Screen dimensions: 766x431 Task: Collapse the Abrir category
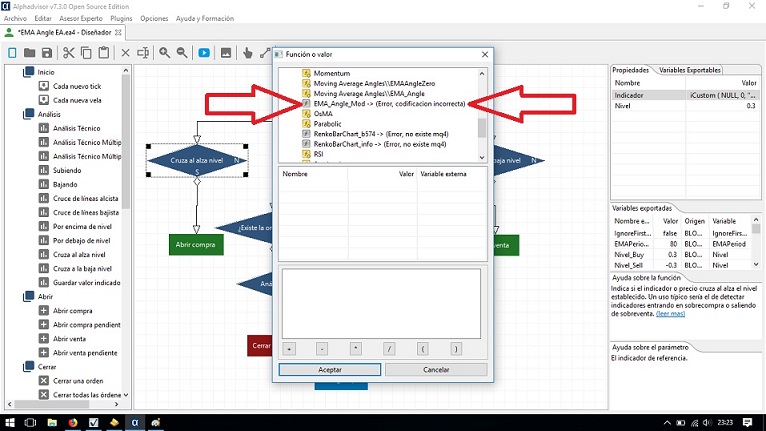28,296
